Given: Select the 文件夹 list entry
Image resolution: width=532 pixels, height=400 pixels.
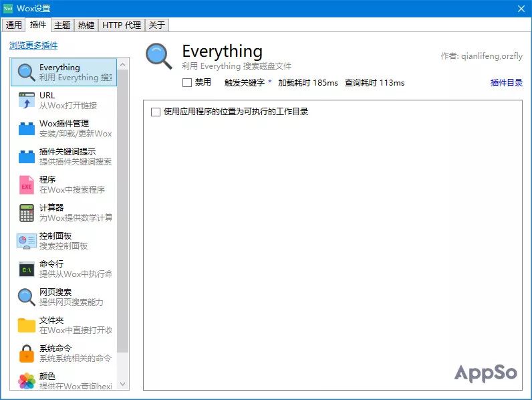Looking at the screenshot, I should pos(63,325).
